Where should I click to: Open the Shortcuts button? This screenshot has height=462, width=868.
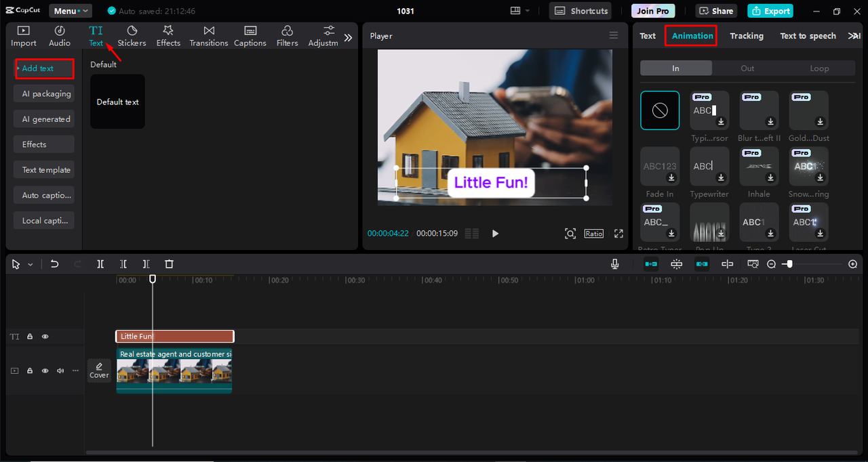pyautogui.click(x=580, y=11)
